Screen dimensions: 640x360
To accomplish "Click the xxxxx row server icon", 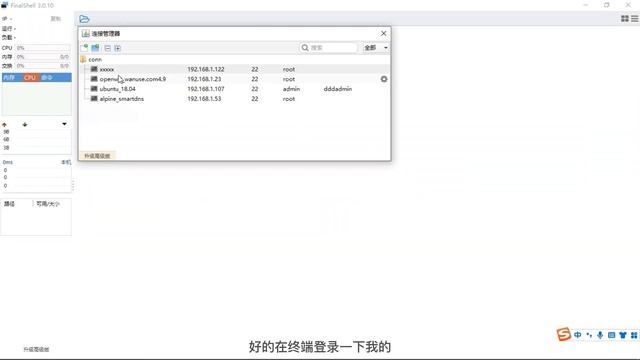I will [x=94, y=69].
